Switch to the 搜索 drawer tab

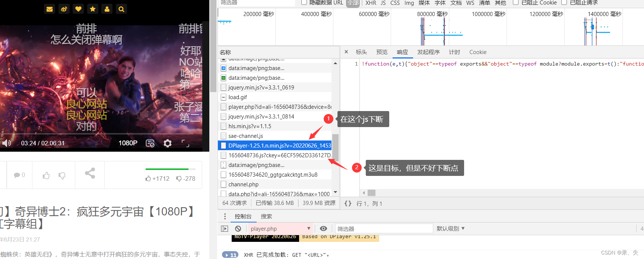[x=266, y=217]
